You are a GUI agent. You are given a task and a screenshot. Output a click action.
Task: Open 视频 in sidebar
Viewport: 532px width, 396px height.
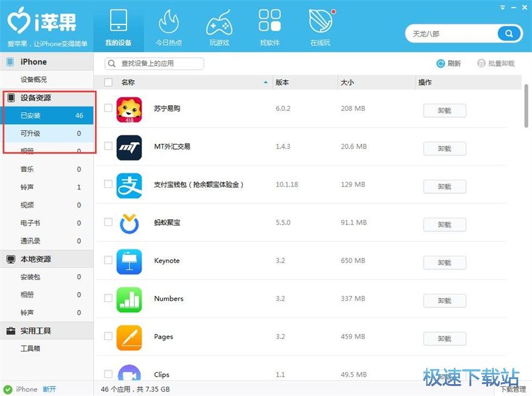[x=47, y=205]
